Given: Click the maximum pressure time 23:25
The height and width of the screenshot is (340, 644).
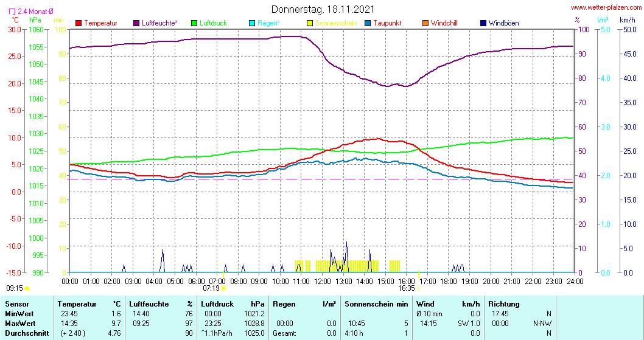Looking at the screenshot, I should point(213,324).
